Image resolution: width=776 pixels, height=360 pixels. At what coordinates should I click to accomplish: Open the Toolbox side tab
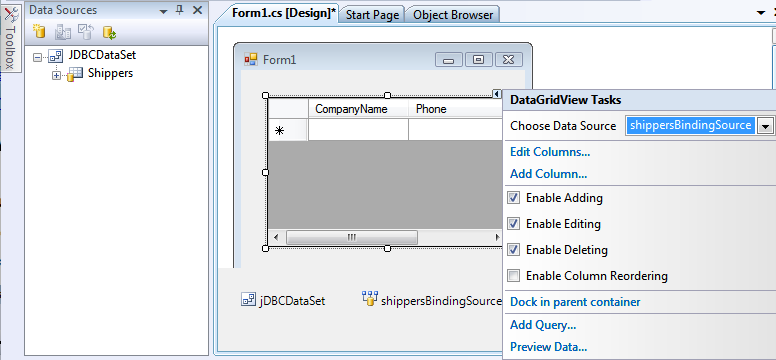click(x=10, y=37)
